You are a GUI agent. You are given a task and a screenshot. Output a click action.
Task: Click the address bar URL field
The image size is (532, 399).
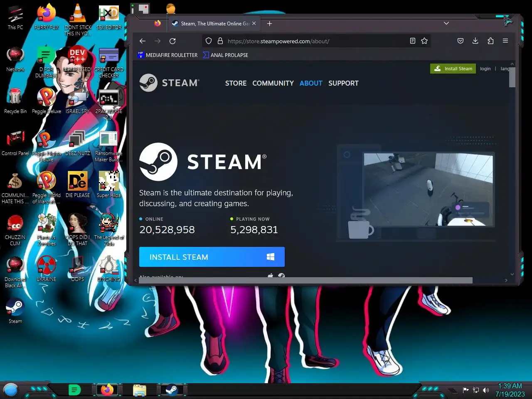point(316,41)
